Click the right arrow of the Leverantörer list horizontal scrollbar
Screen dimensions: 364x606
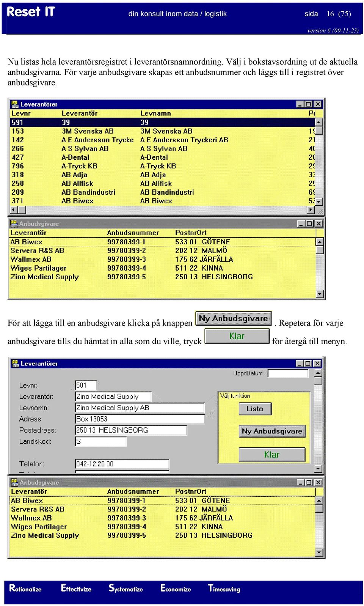tap(311, 210)
